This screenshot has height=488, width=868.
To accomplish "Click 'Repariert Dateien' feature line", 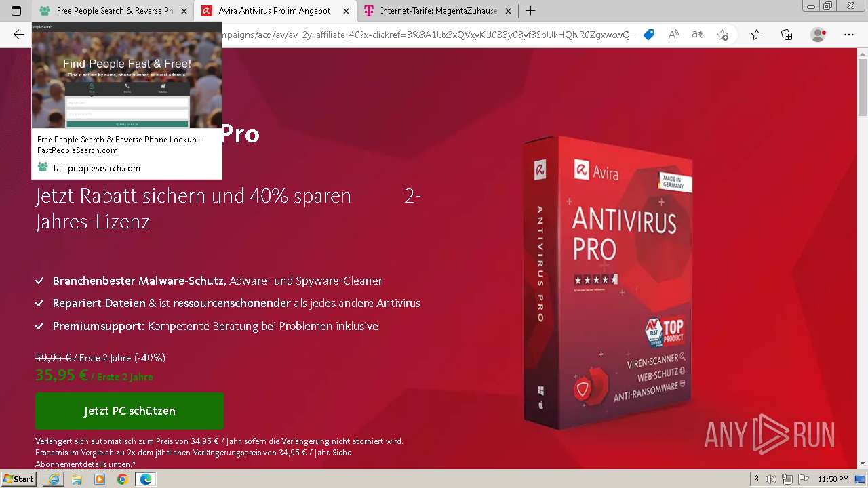I will pos(237,303).
